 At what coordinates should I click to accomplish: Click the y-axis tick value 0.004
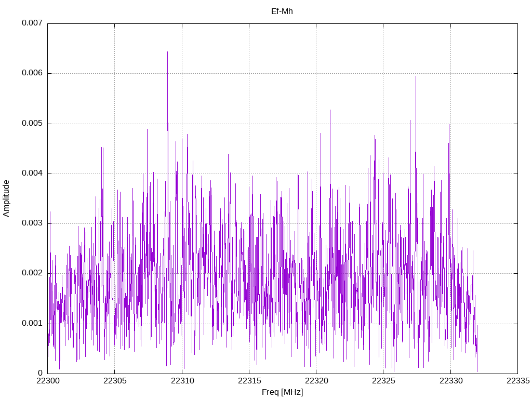pos(32,173)
